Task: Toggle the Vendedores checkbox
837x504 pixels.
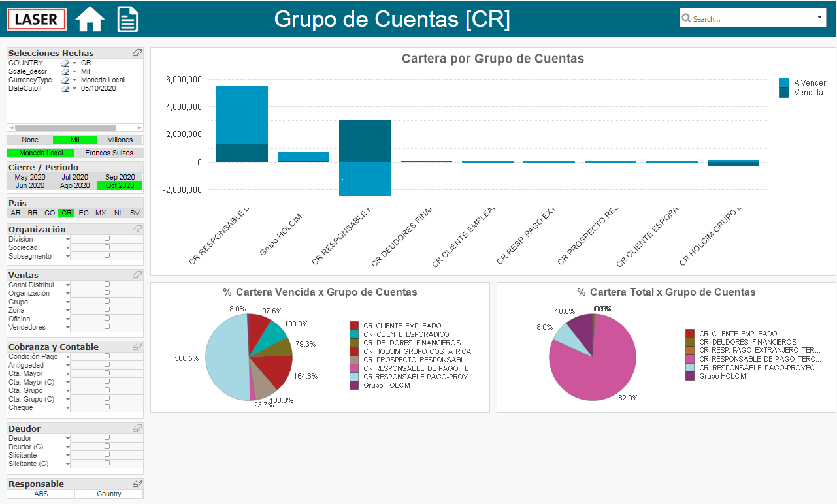Action: (107, 327)
